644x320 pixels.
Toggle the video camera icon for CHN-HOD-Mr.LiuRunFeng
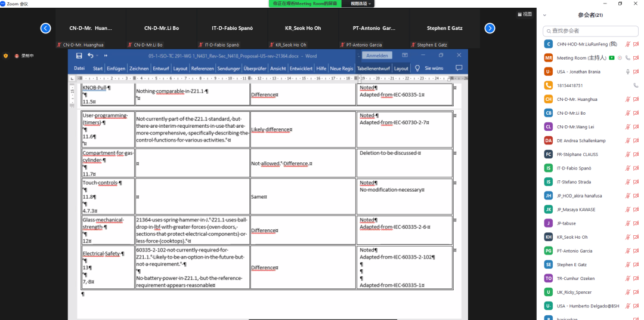coord(636,44)
